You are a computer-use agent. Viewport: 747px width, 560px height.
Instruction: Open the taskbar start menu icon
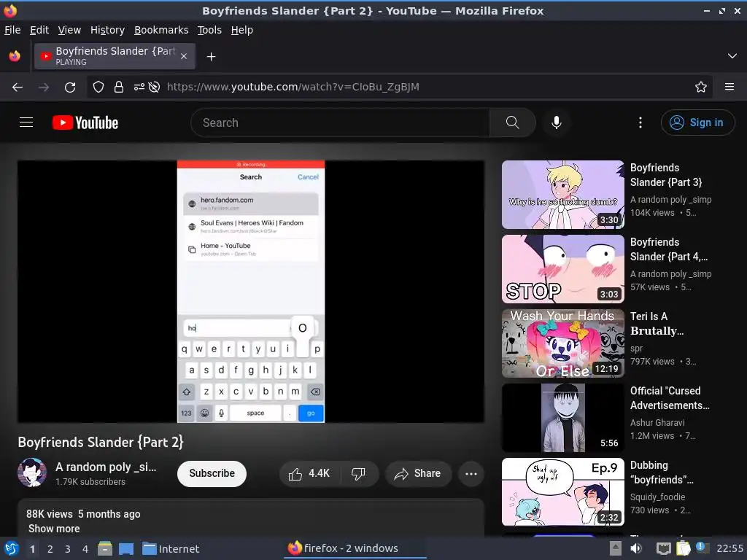point(11,549)
